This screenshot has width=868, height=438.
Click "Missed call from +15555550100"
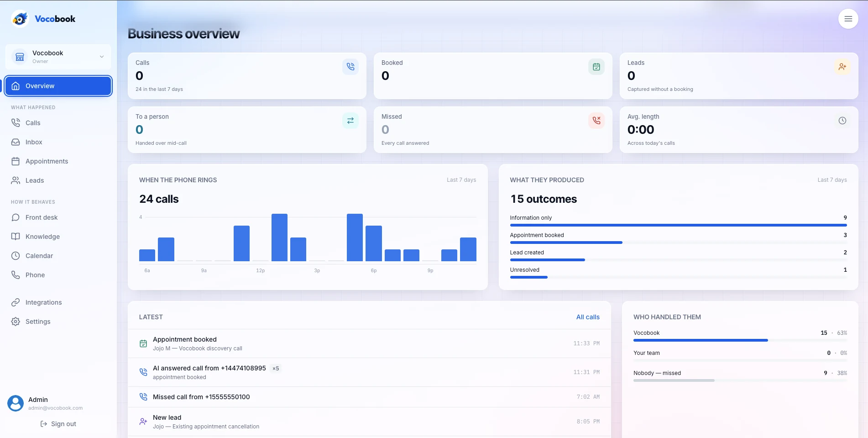tap(201, 397)
